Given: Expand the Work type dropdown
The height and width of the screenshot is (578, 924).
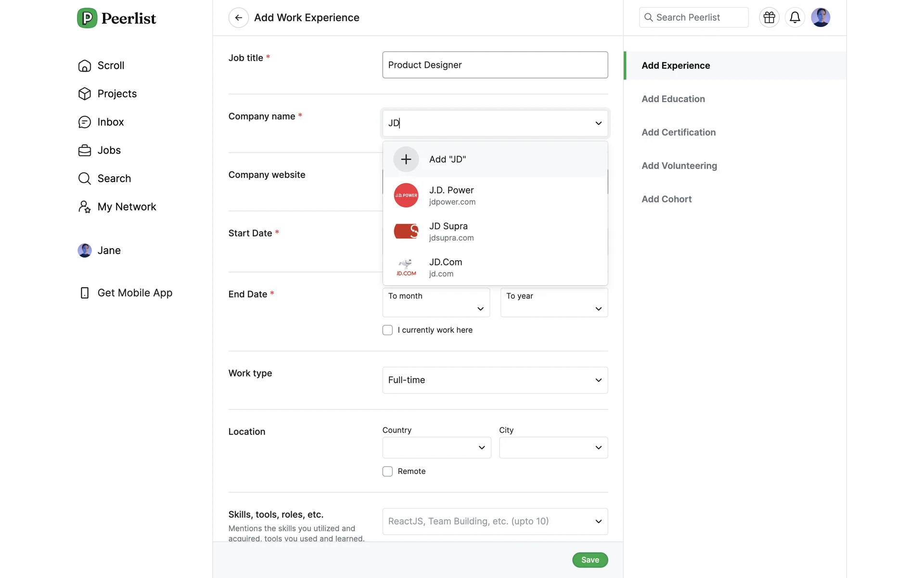Looking at the screenshot, I should tap(495, 381).
